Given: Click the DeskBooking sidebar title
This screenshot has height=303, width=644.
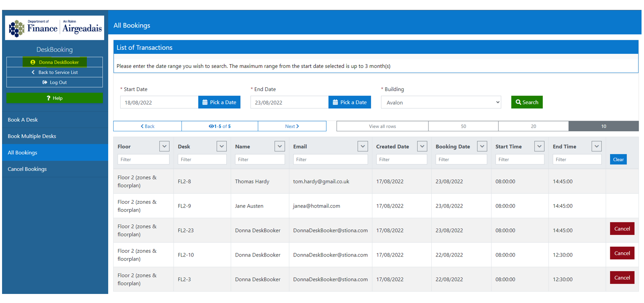Looking at the screenshot, I should click(54, 49).
